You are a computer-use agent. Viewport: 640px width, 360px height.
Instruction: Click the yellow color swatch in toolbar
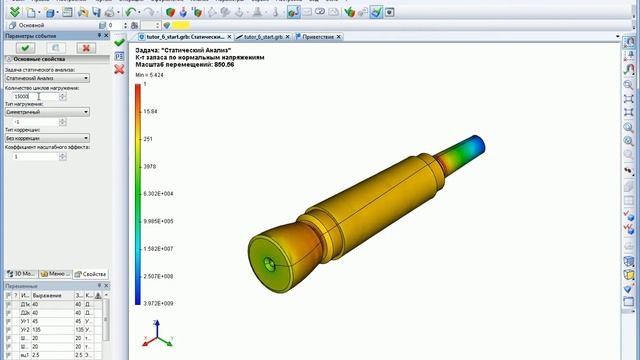click(181, 25)
